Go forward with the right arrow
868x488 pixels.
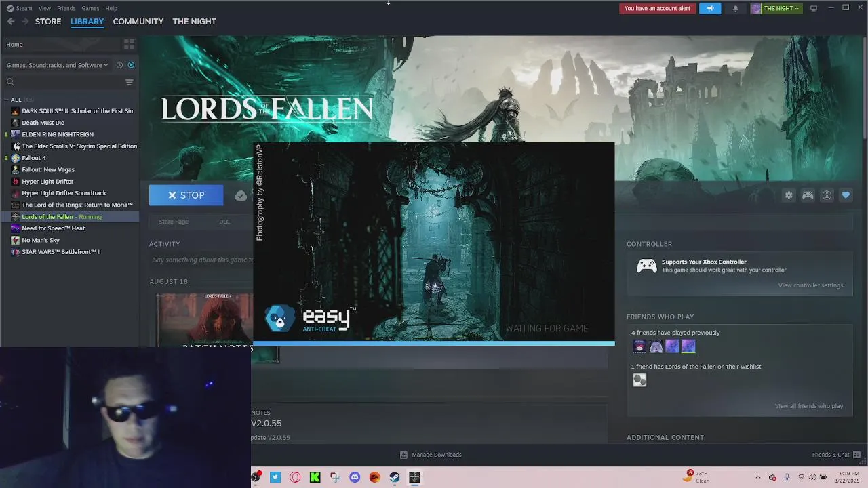(25, 22)
